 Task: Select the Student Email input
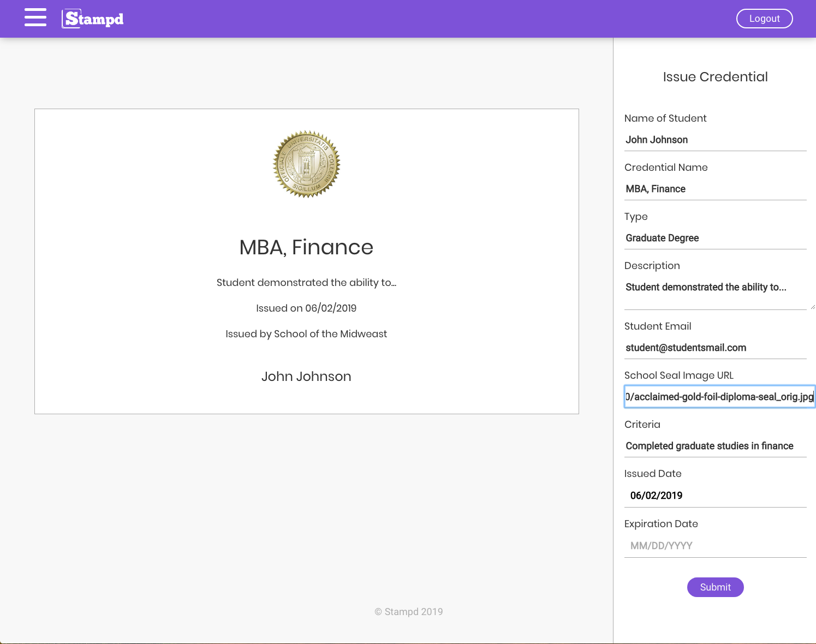point(715,348)
